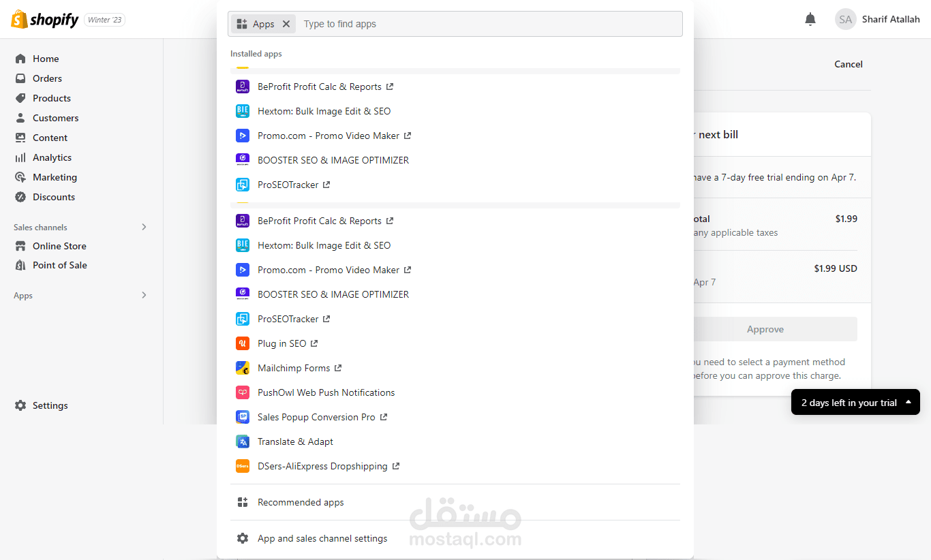Click the Discounts badge icon
Screen dimensions: 931x560
coord(20,197)
